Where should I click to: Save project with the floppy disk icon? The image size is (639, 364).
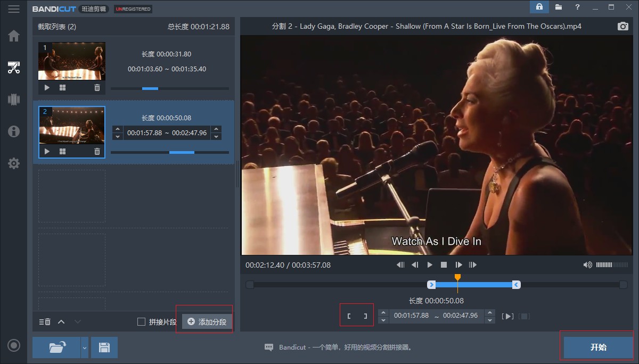click(x=104, y=348)
